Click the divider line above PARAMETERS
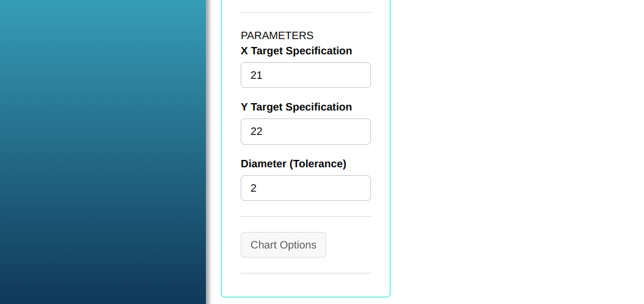644x304 pixels. pos(306,12)
